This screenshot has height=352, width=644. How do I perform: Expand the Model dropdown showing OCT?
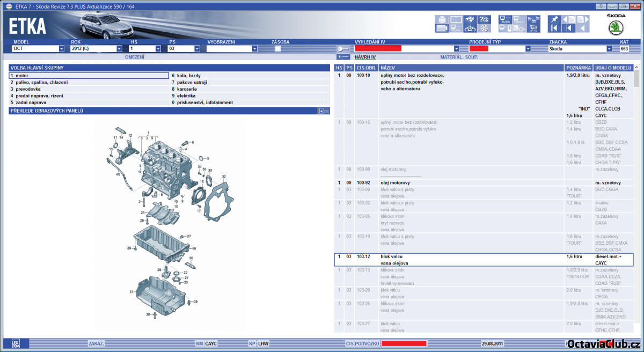61,48
